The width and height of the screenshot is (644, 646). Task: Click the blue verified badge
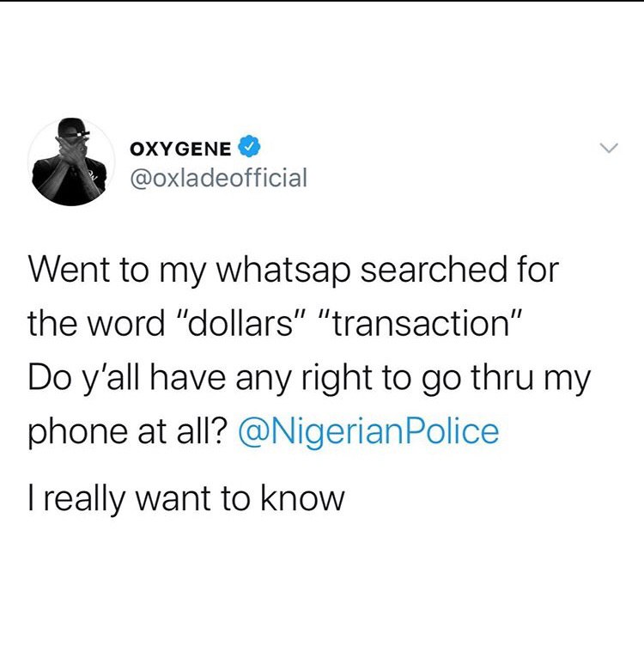[249, 147]
